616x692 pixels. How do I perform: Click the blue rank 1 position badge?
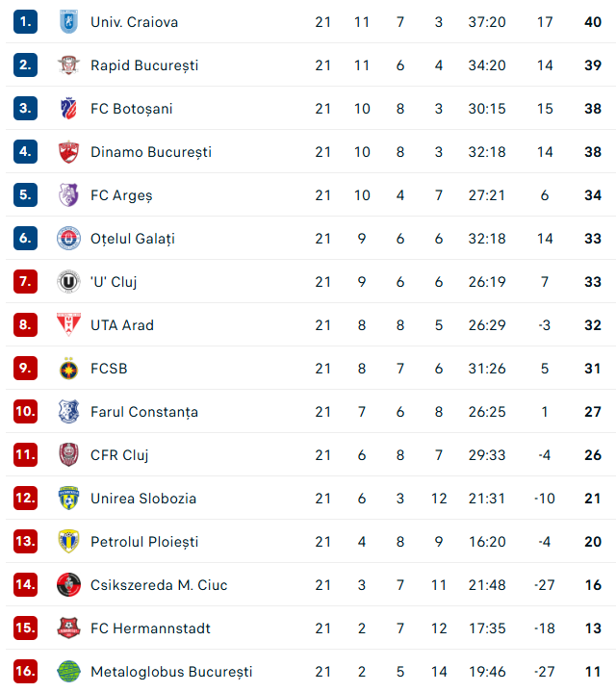(25, 22)
